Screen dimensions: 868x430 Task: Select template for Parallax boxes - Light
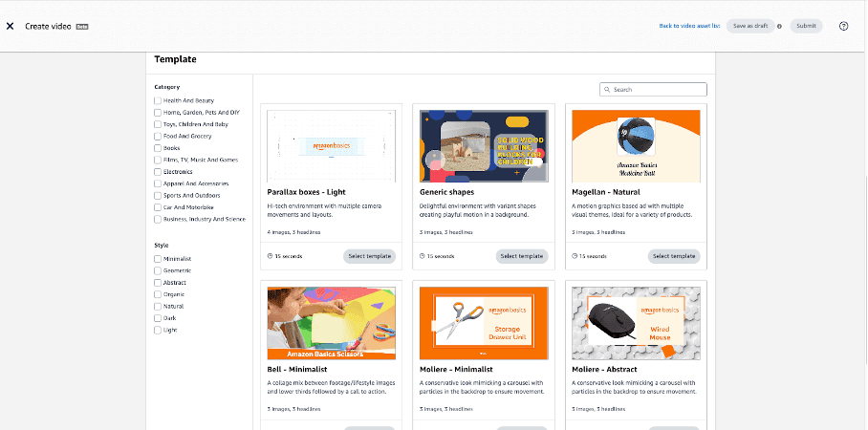point(369,256)
